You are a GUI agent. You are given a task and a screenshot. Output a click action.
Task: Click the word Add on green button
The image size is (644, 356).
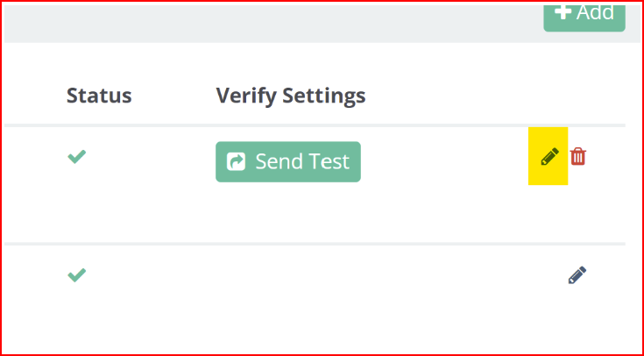point(595,12)
